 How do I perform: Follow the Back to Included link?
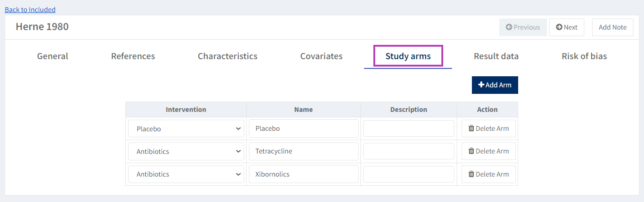tap(30, 10)
